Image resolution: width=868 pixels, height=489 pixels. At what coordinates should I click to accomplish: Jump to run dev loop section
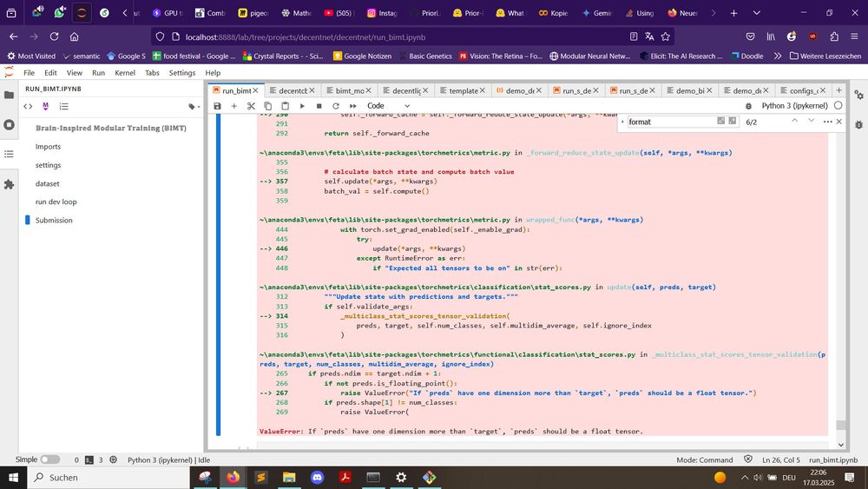[x=56, y=202]
